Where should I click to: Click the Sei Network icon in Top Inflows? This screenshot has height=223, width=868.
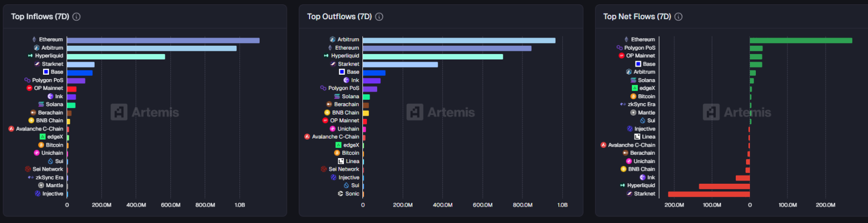28,170
